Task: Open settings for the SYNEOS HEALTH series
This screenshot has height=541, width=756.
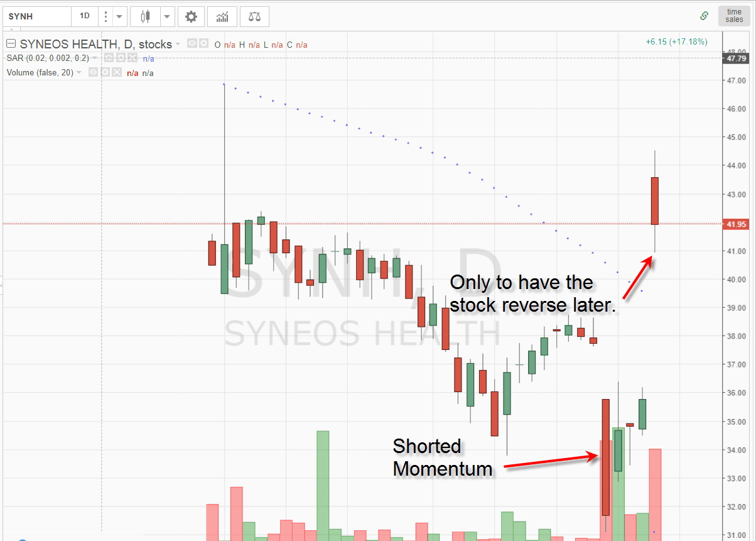Action: click(x=203, y=43)
